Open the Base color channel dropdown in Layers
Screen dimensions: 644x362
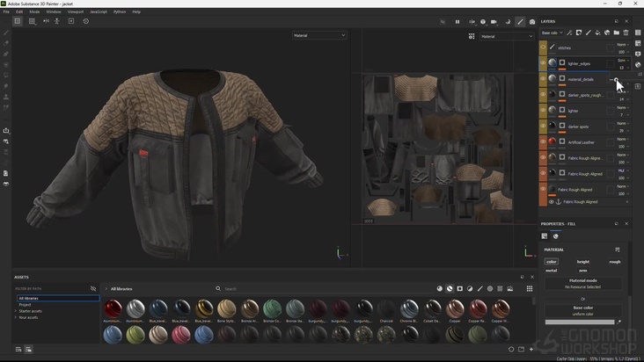point(552,33)
